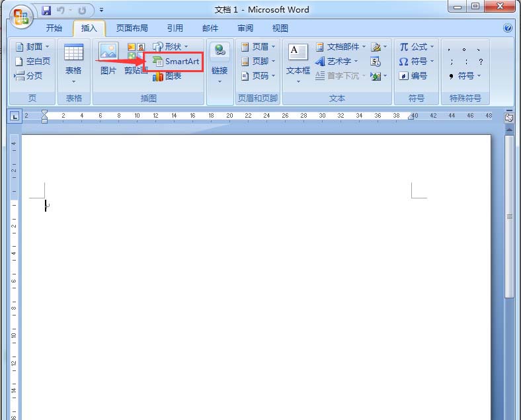521x420 pixels.
Task: Switch to the 页面布局 tab
Action: tap(132, 28)
